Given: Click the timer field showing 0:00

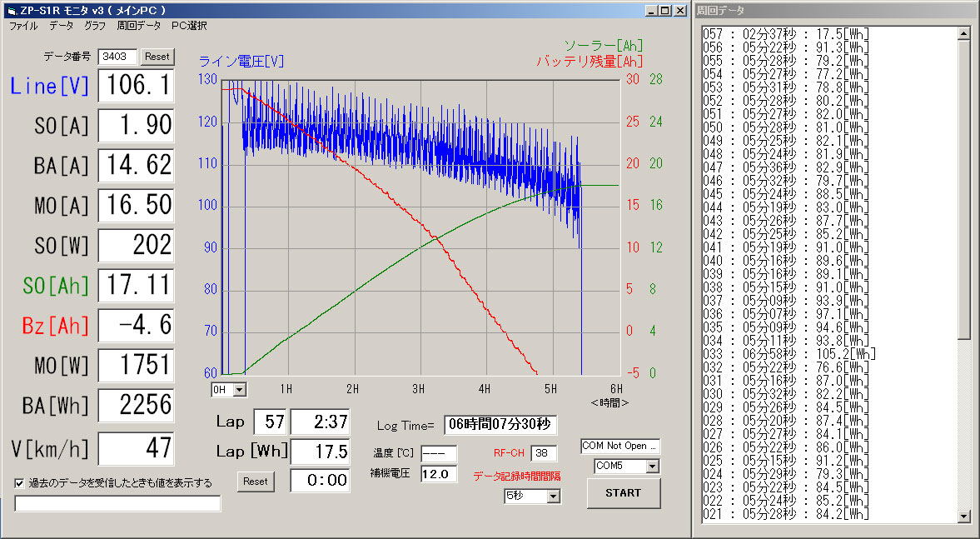Looking at the screenshot, I should point(320,480).
